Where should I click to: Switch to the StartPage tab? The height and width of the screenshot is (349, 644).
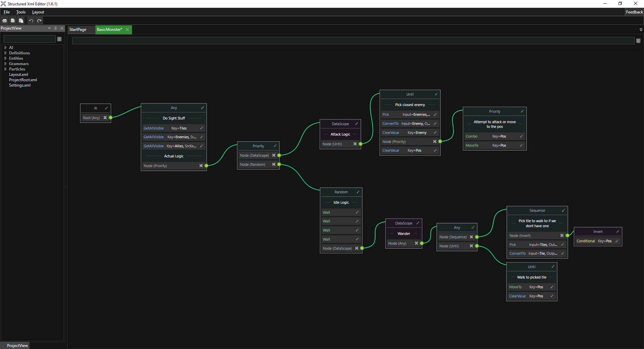coord(78,30)
